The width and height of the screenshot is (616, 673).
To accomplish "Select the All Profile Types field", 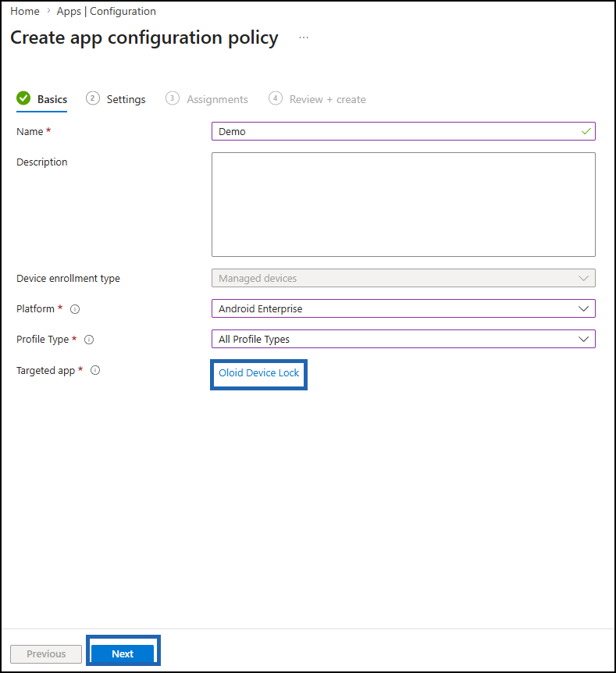I will coord(404,339).
